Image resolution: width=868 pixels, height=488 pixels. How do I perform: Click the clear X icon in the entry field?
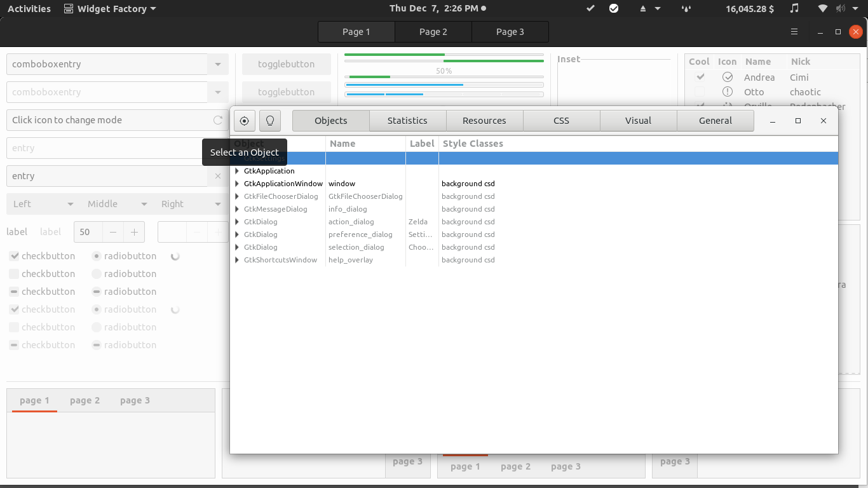218,176
